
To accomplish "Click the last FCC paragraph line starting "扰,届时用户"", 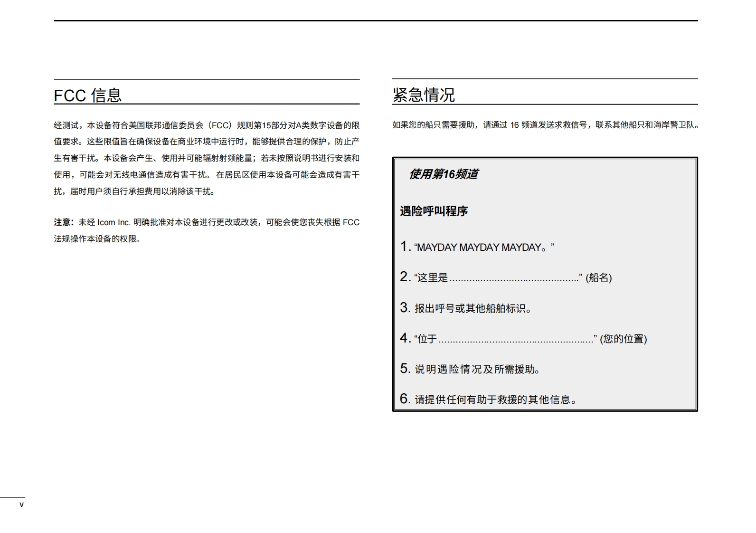I will point(135,191).
